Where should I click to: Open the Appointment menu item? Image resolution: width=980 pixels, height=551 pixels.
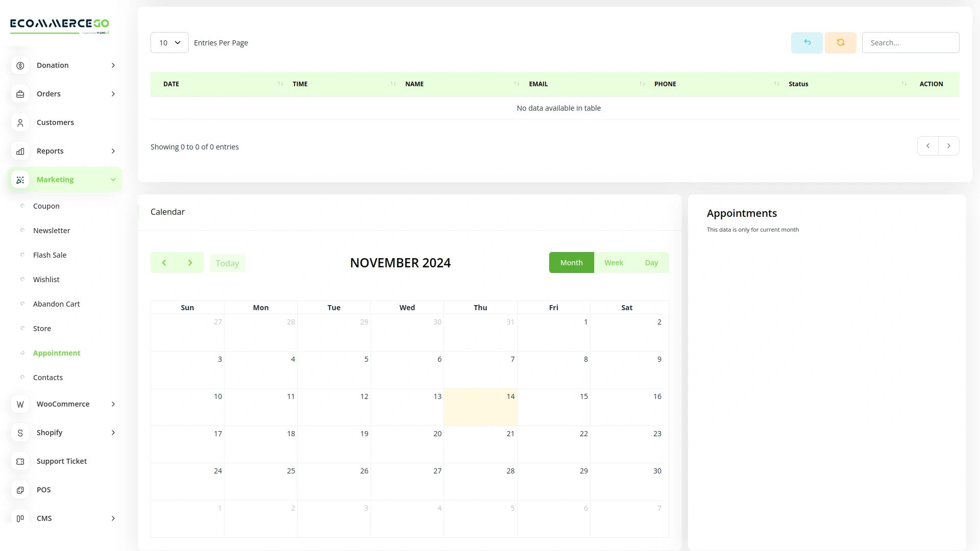(56, 353)
